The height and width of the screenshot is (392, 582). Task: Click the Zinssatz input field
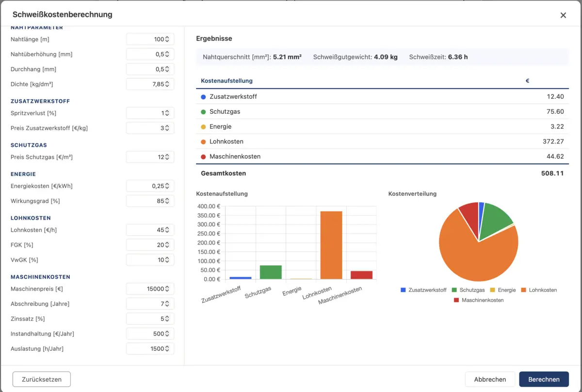click(x=150, y=319)
